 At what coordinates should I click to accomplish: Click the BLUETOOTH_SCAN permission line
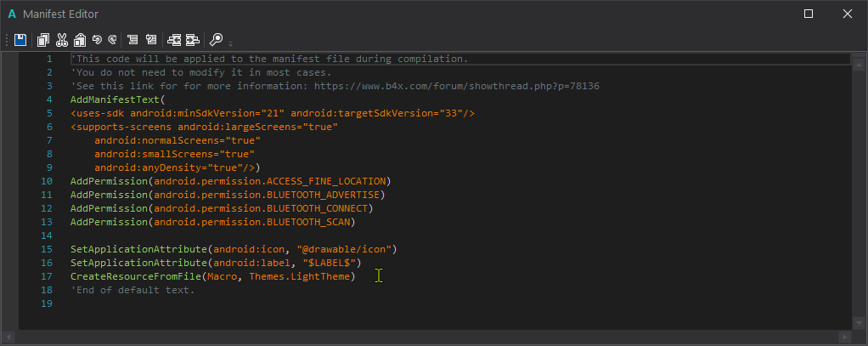tap(212, 222)
